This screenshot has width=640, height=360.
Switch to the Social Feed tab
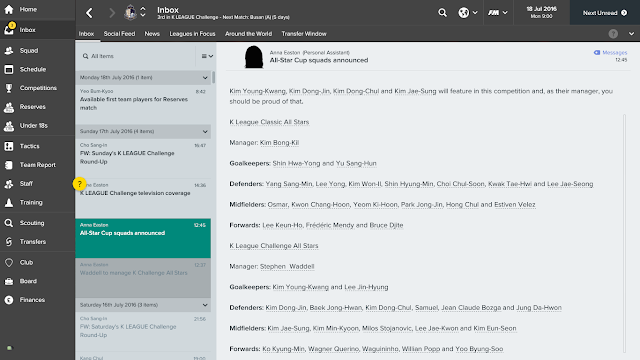click(x=119, y=34)
